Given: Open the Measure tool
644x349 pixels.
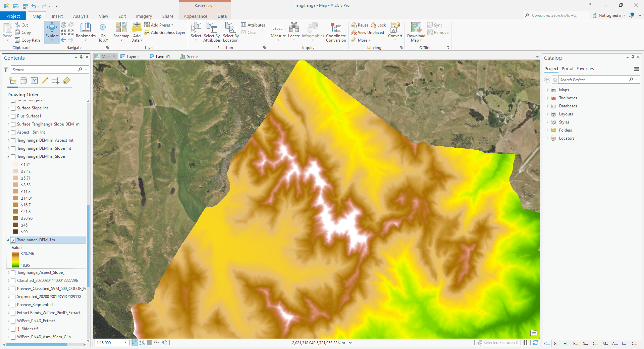Looking at the screenshot, I should click(278, 32).
